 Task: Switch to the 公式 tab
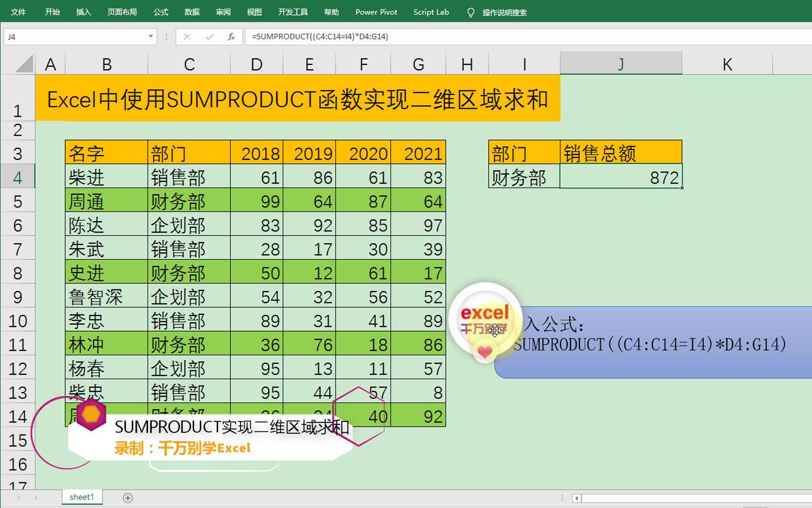[x=161, y=12]
